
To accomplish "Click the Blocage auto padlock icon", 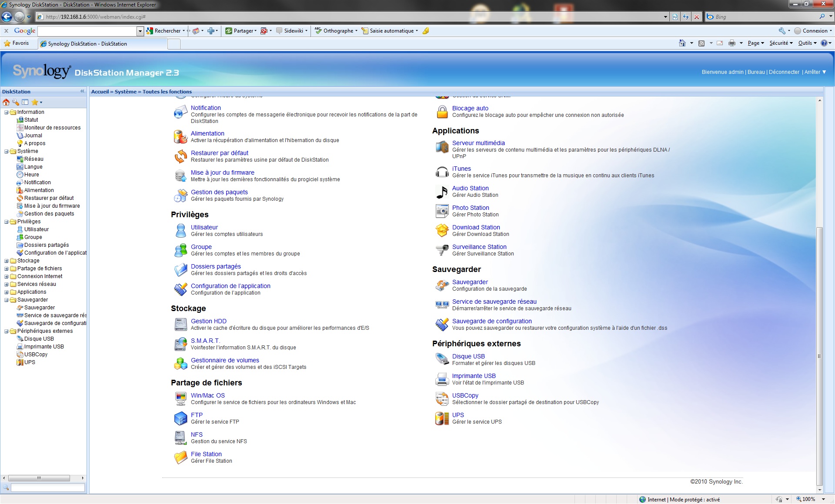I will (x=442, y=112).
